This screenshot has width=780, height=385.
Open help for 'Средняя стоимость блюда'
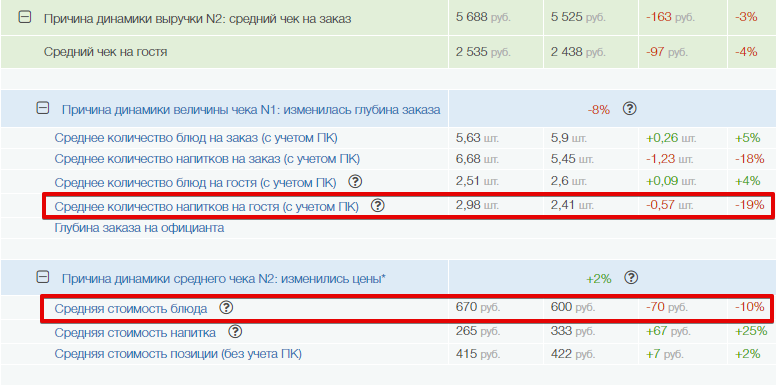tap(226, 308)
